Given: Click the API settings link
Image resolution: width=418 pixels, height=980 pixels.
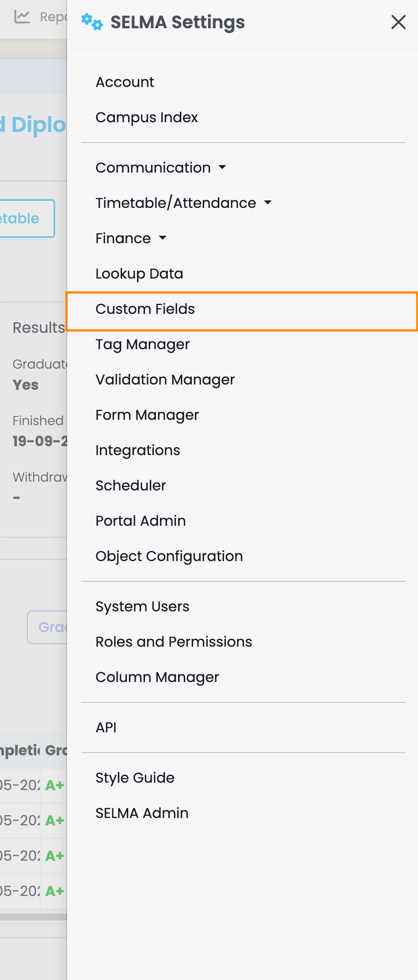Looking at the screenshot, I should pyautogui.click(x=106, y=727).
